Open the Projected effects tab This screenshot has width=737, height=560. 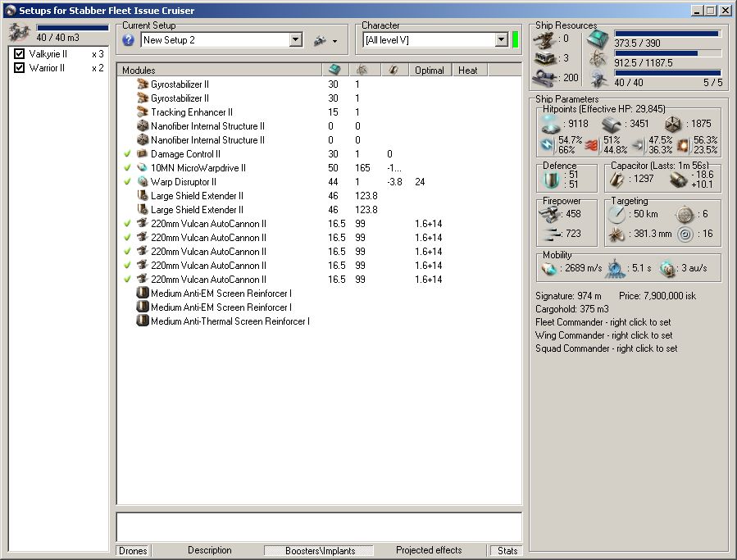pyautogui.click(x=429, y=550)
